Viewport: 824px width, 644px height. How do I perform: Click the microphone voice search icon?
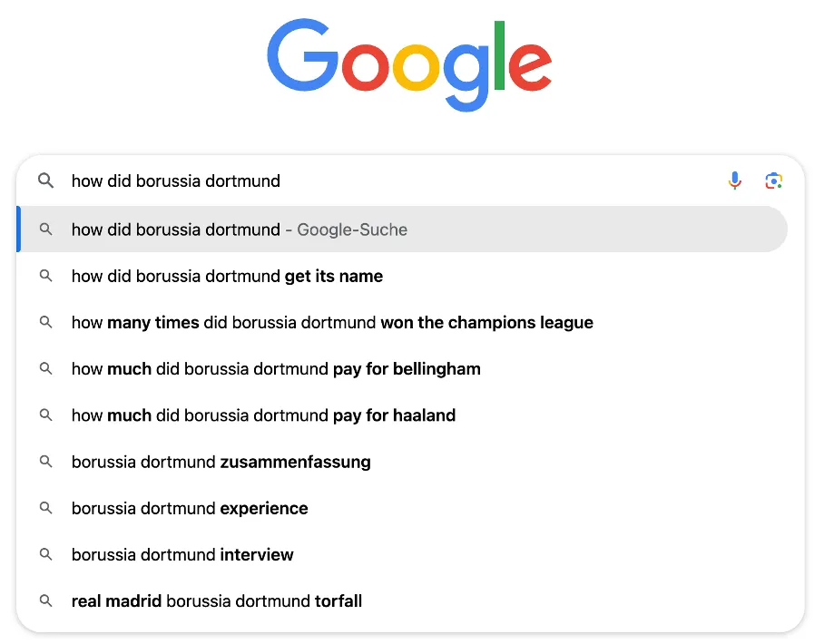click(x=735, y=181)
